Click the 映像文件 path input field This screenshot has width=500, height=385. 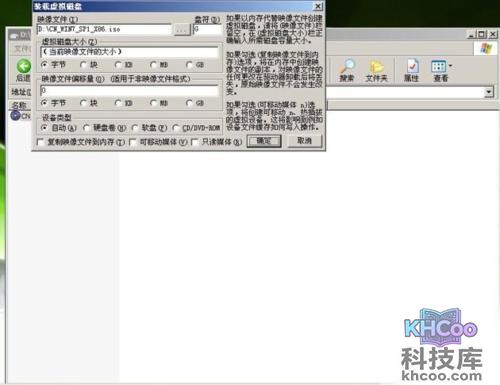(x=104, y=29)
